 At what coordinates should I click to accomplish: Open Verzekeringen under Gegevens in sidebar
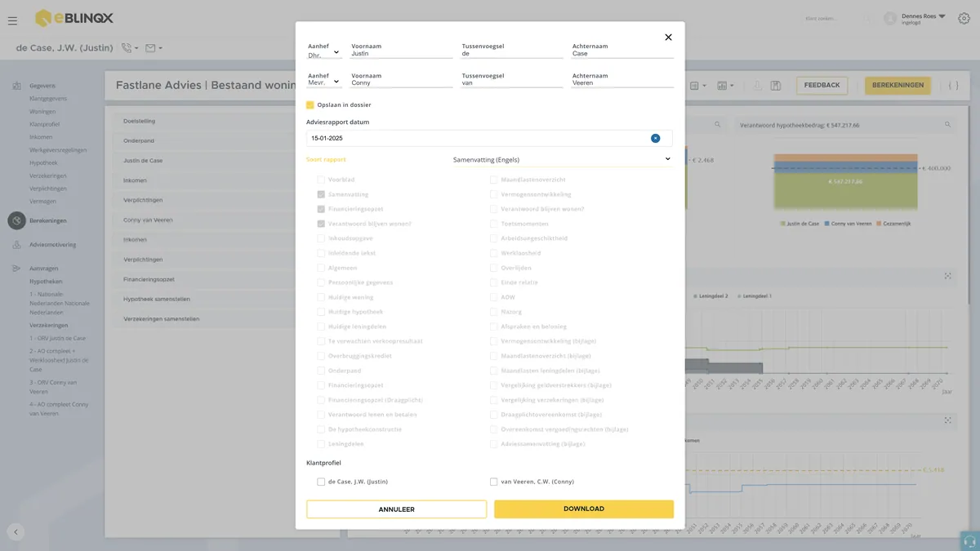click(48, 176)
